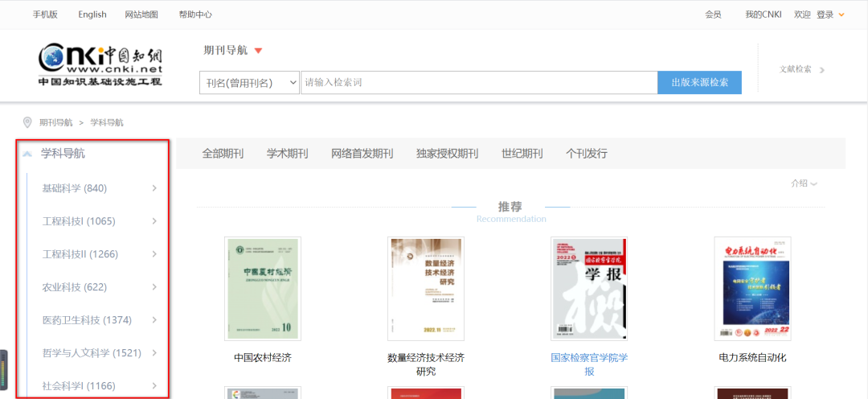Select the 农业科技 (622) category

coord(75,287)
